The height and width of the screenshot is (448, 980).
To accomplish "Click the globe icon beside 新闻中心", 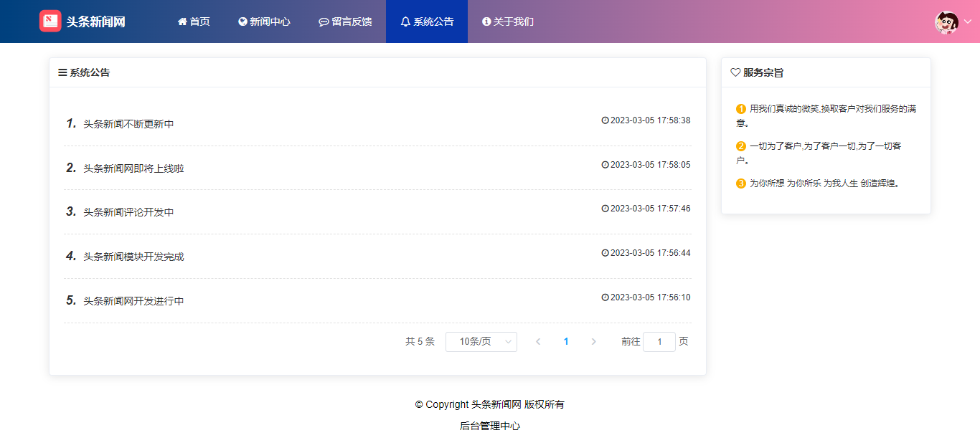I will (242, 22).
